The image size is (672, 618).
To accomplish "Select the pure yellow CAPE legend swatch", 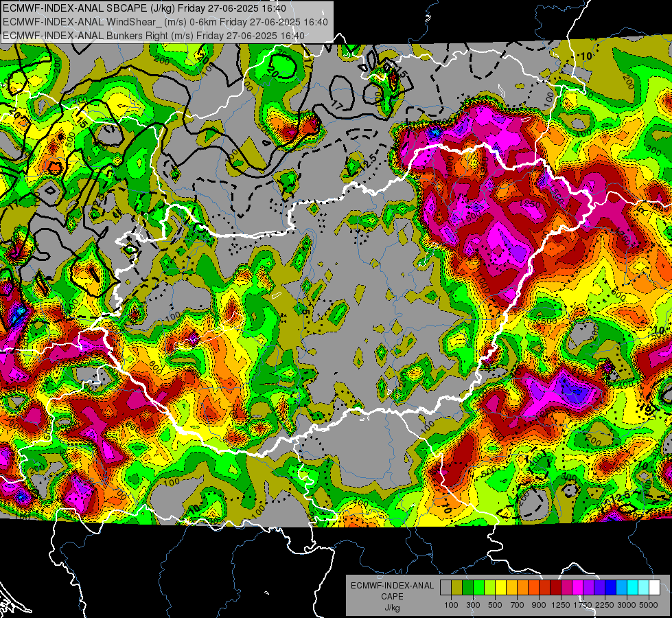I will tap(500, 588).
